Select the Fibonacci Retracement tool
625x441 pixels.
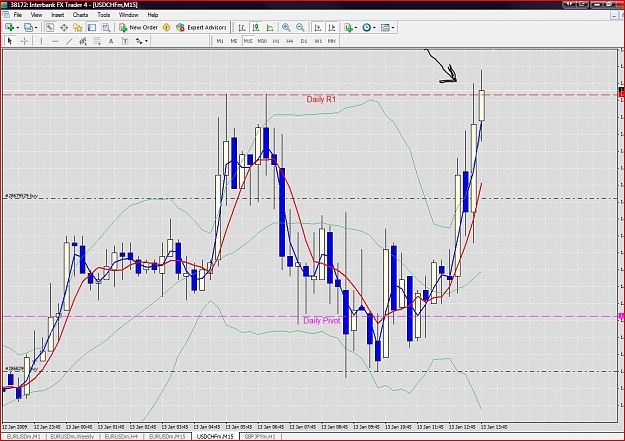[97, 41]
